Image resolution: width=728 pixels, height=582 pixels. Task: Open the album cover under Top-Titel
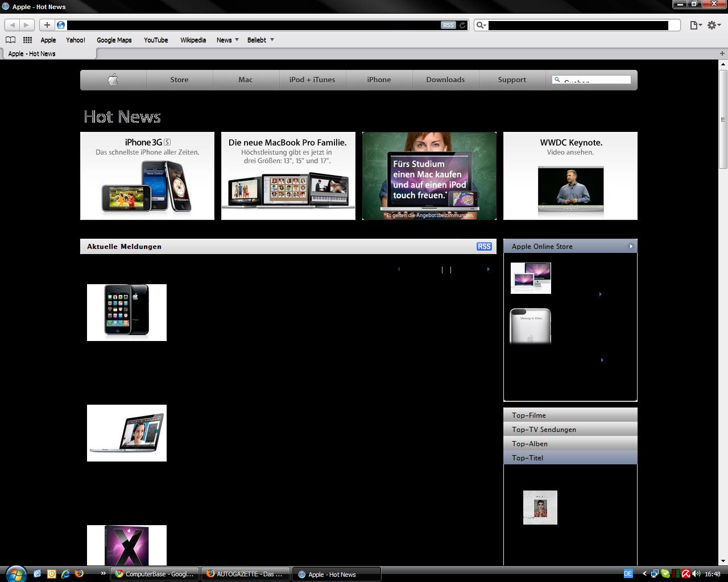click(540, 508)
